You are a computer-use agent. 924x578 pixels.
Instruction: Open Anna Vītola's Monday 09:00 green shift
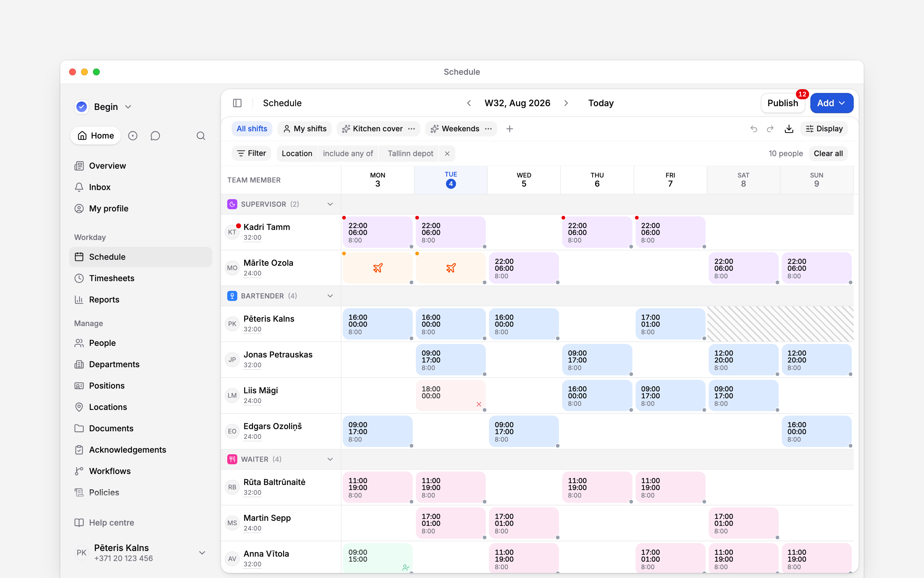tap(378, 558)
